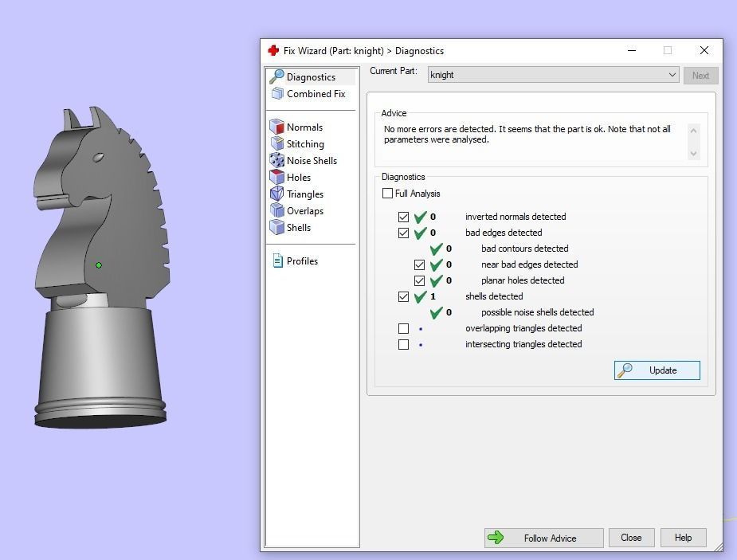
Task: Click the Stitching icon in sidebar
Action: click(276, 143)
